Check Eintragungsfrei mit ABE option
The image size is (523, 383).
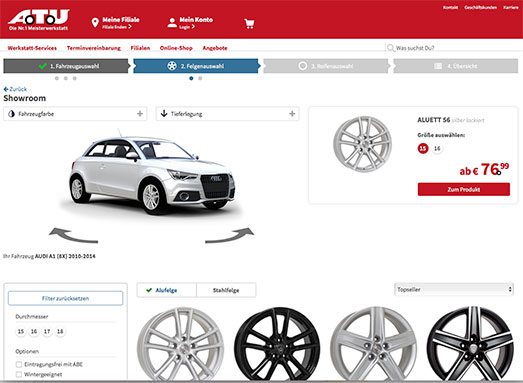[x=19, y=364]
